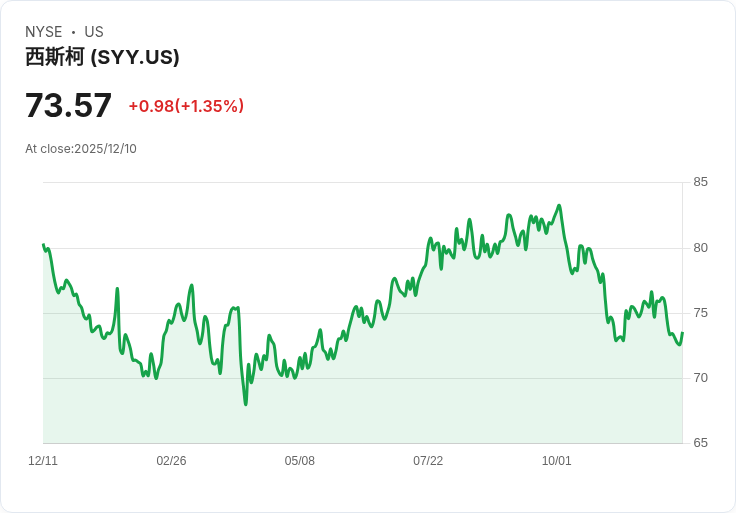
Task: Click the chart line's lowest dip
Action: (245, 403)
